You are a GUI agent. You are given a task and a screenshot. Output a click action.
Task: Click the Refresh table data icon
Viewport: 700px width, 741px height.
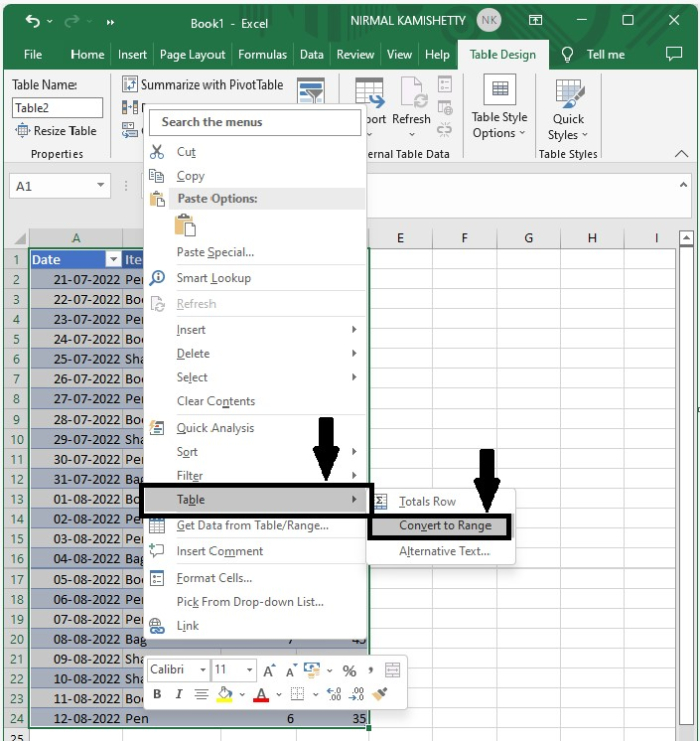pyautogui.click(x=414, y=92)
